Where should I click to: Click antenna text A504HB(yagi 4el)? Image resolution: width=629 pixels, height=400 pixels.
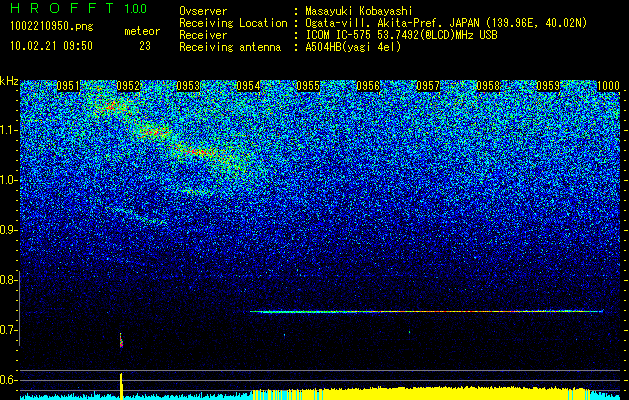click(353, 47)
